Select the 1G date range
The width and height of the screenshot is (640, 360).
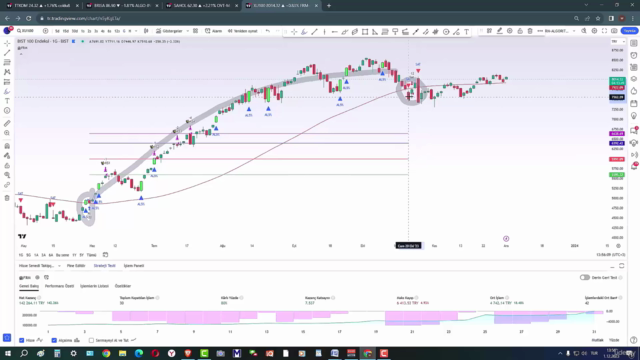(21, 255)
